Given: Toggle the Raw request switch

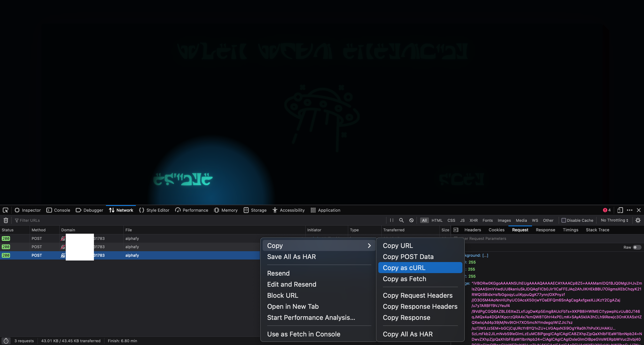Looking at the screenshot, I should coord(637,247).
